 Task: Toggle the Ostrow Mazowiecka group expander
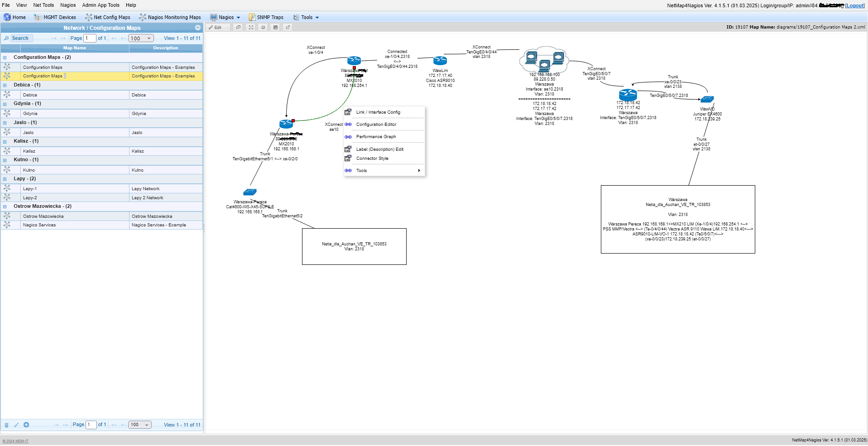pyautogui.click(x=5, y=206)
